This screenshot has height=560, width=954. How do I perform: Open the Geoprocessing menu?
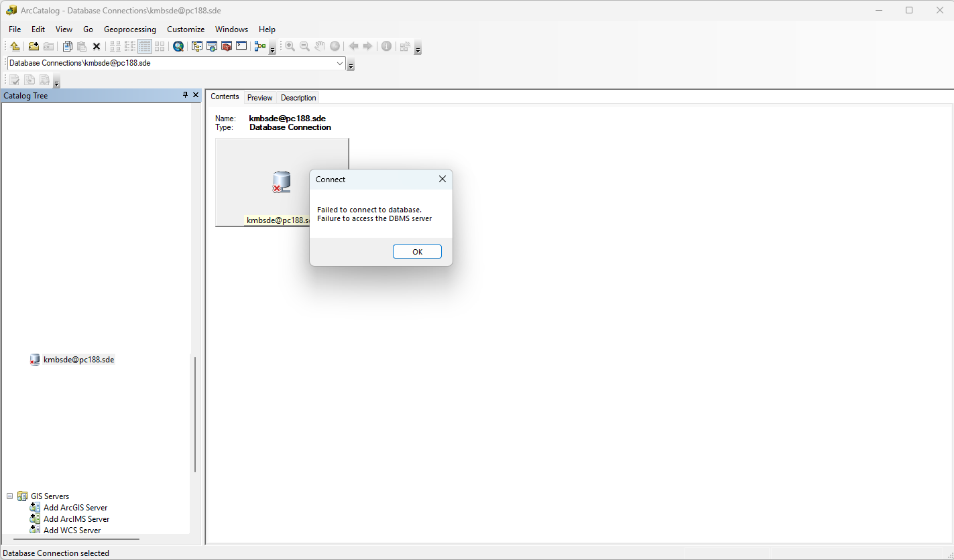[x=130, y=29]
